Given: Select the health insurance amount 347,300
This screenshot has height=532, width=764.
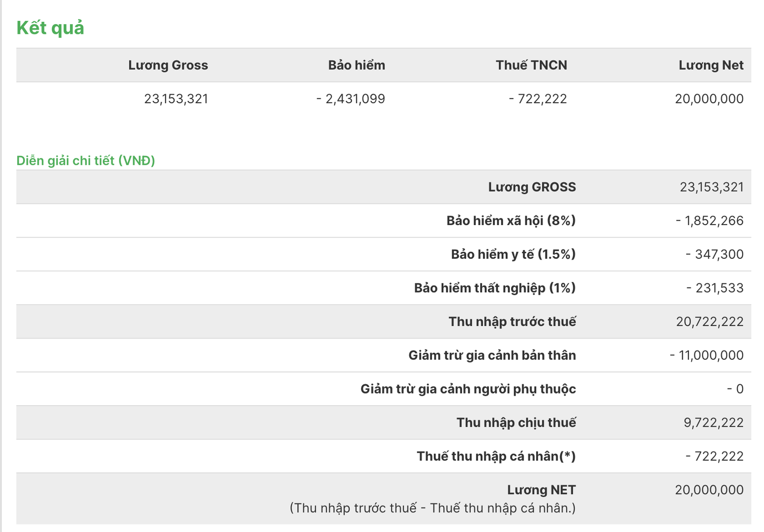Looking at the screenshot, I should tap(714, 254).
